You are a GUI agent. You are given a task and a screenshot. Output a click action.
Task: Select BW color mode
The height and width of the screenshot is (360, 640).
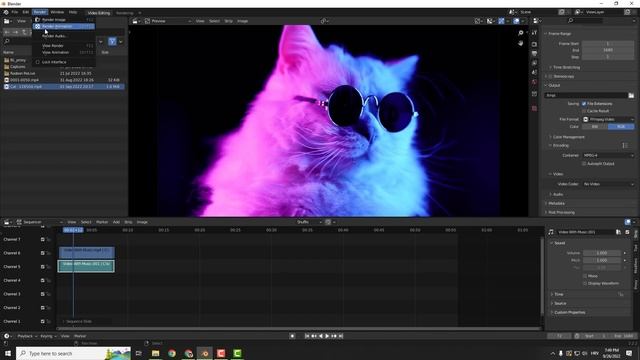[595, 127]
